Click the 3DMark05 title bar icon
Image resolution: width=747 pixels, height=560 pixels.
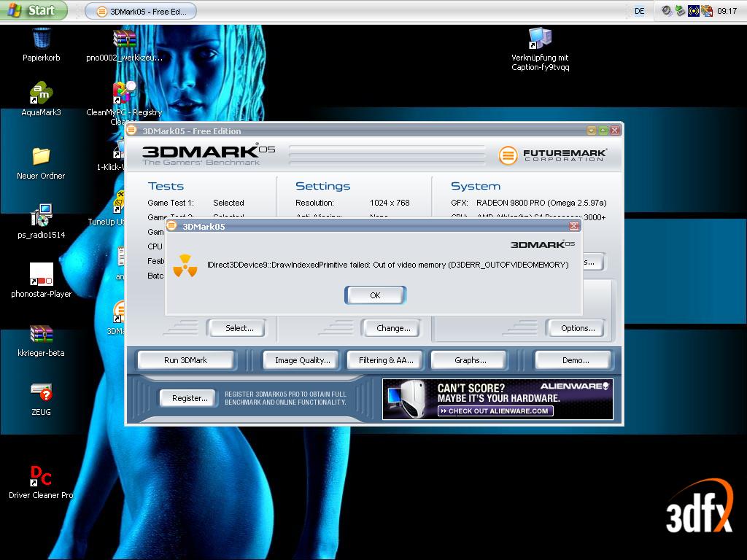coord(131,130)
